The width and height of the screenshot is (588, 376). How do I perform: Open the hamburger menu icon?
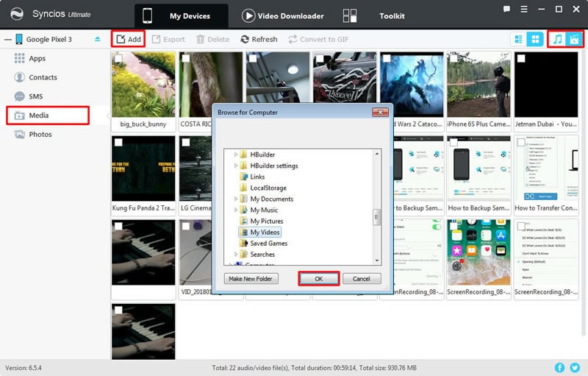524,9
